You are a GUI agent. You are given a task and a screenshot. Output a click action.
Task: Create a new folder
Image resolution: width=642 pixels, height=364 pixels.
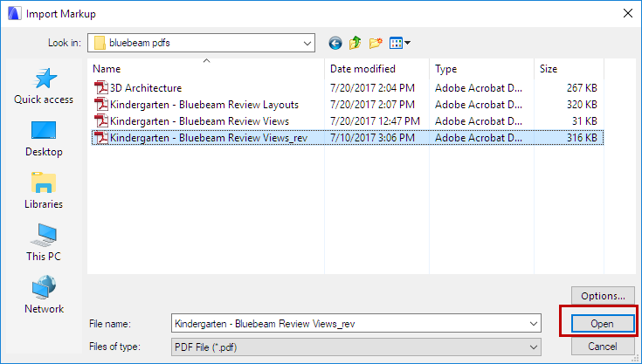[376, 43]
